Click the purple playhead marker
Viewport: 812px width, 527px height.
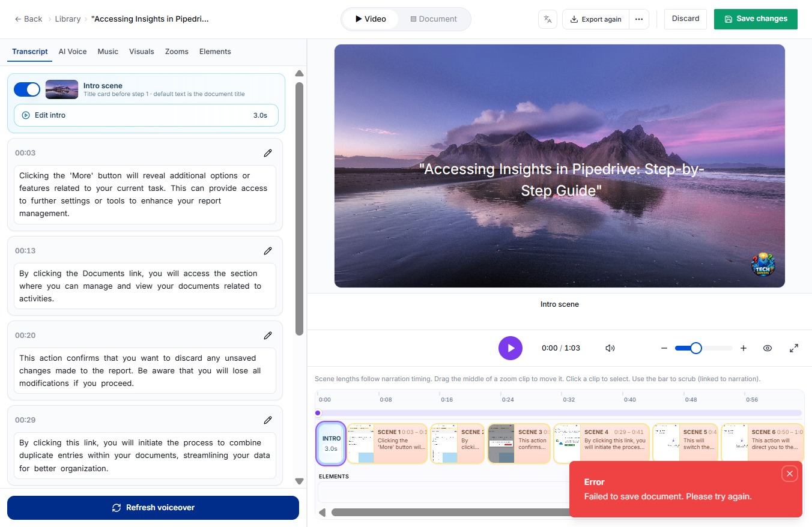[318, 413]
